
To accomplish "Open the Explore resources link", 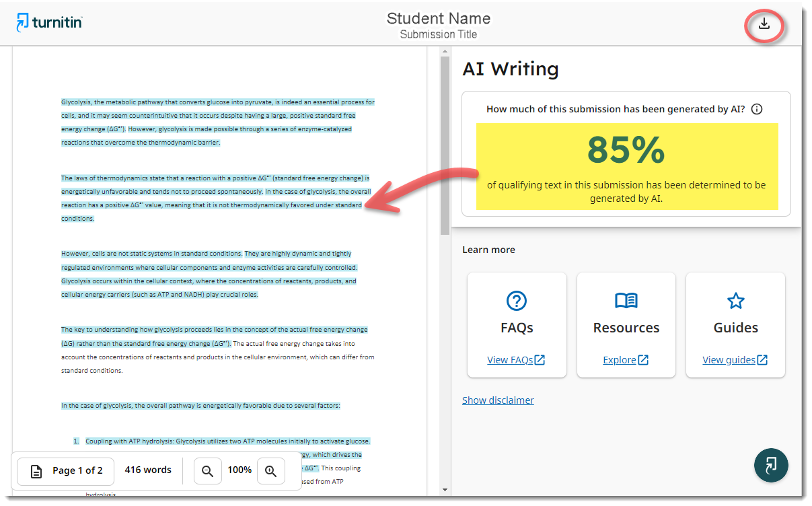I will coord(626,360).
